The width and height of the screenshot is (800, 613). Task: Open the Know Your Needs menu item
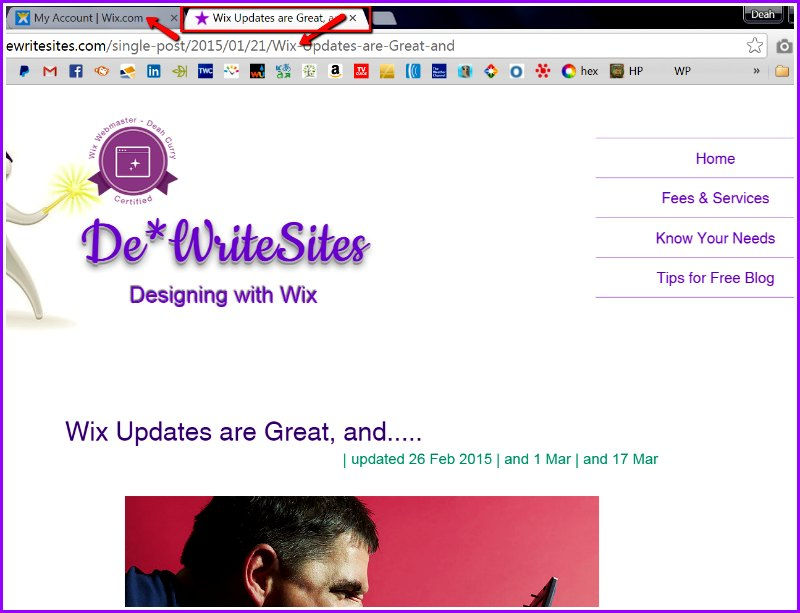(715, 238)
